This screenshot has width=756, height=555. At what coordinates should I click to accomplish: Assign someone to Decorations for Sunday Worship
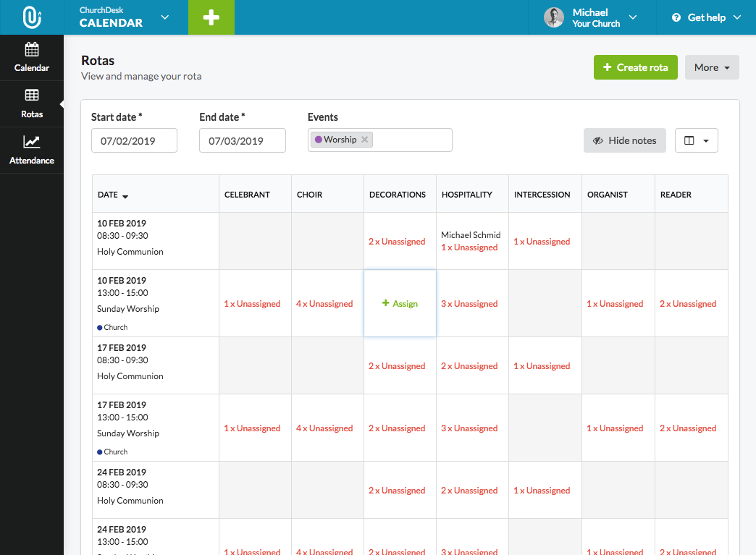[x=400, y=303]
